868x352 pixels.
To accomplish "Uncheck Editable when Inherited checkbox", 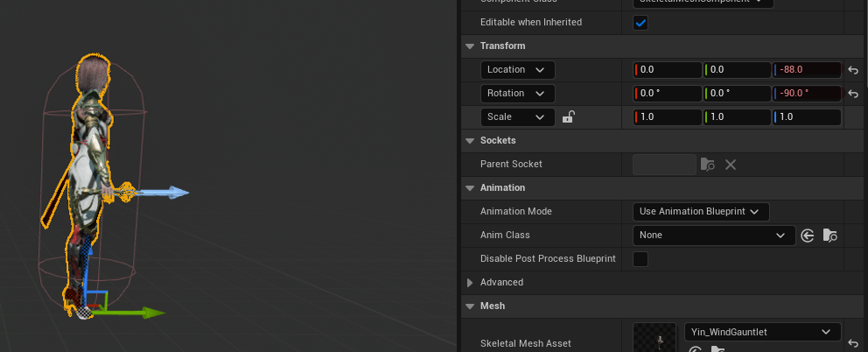I will pyautogui.click(x=640, y=24).
